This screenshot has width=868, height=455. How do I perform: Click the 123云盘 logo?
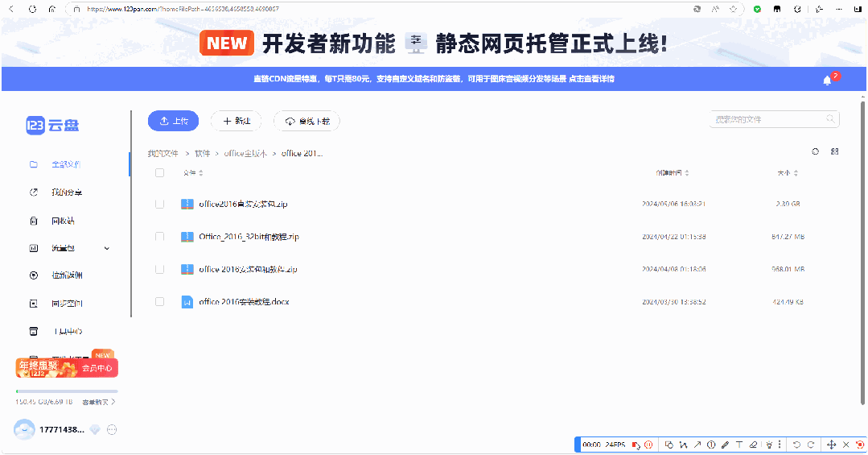[x=52, y=126]
